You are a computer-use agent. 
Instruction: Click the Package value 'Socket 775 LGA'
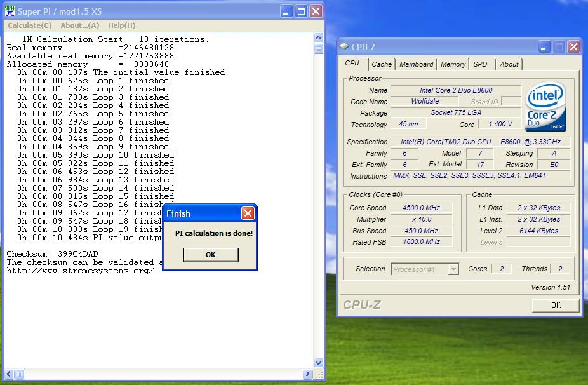click(456, 112)
